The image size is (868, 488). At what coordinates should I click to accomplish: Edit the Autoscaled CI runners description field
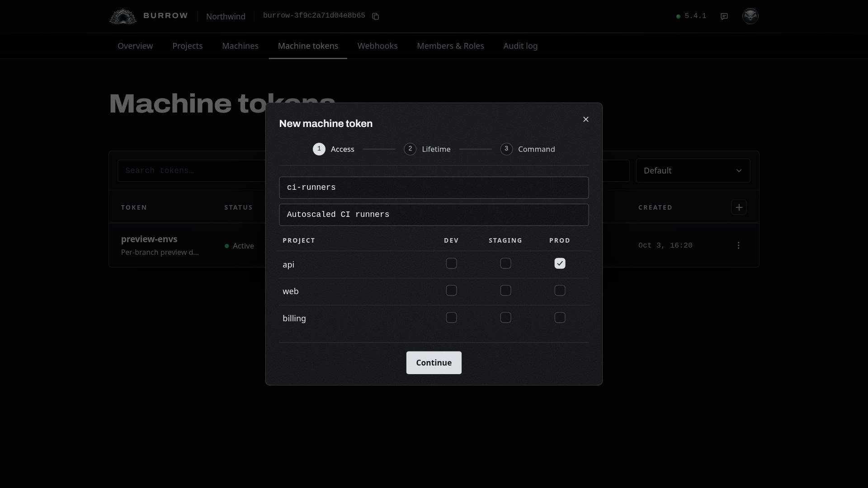[x=434, y=215]
